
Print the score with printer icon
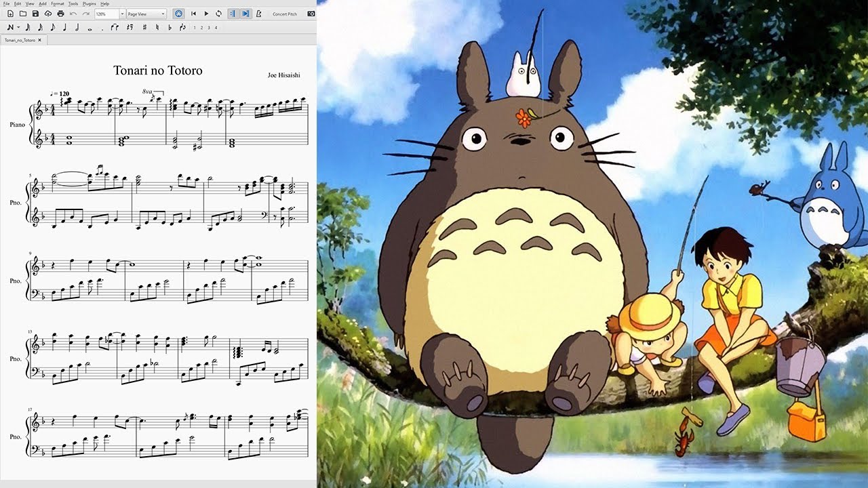pyautogui.click(x=60, y=14)
